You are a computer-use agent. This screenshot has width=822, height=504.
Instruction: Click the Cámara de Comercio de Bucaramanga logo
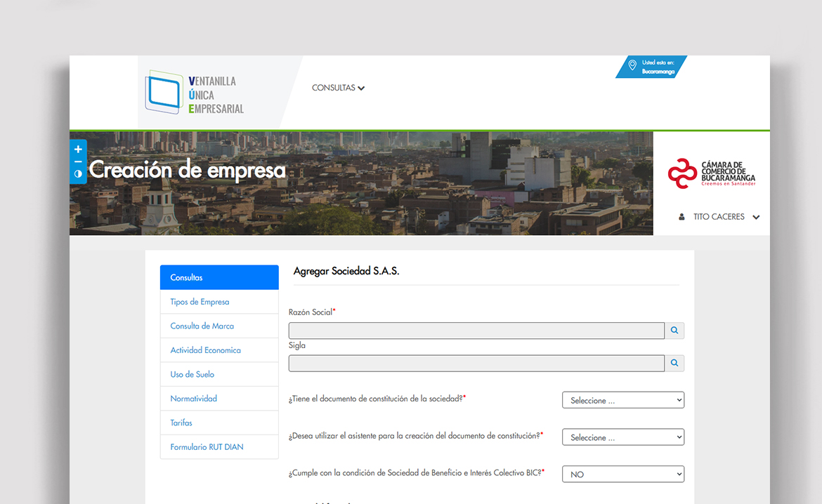coord(712,173)
